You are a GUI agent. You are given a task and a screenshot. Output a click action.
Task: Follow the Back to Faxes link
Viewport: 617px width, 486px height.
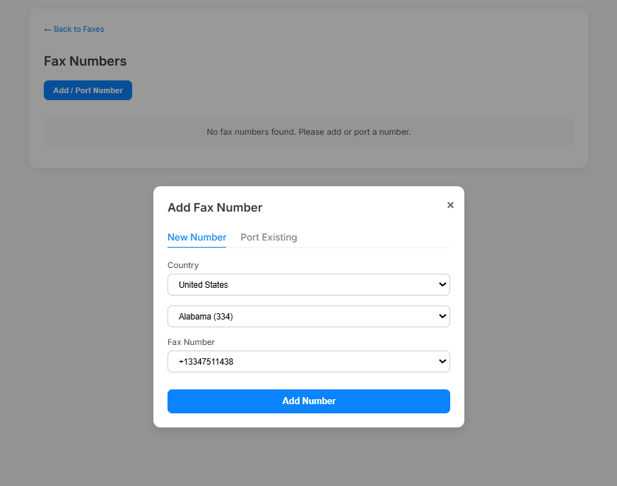pos(78,29)
